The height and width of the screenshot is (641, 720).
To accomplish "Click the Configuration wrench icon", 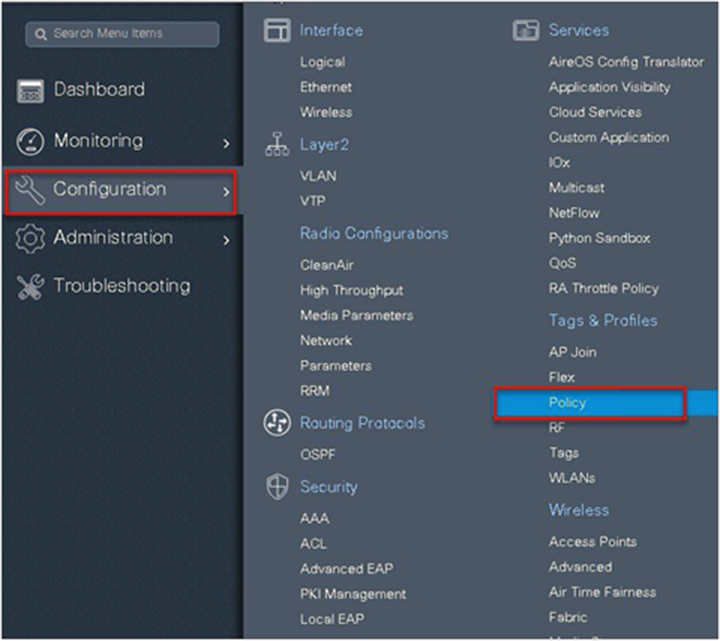I will click(x=31, y=189).
